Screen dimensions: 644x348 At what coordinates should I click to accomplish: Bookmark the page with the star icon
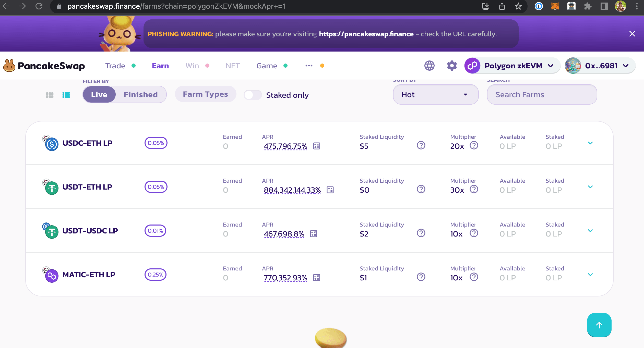coord(518,6)
